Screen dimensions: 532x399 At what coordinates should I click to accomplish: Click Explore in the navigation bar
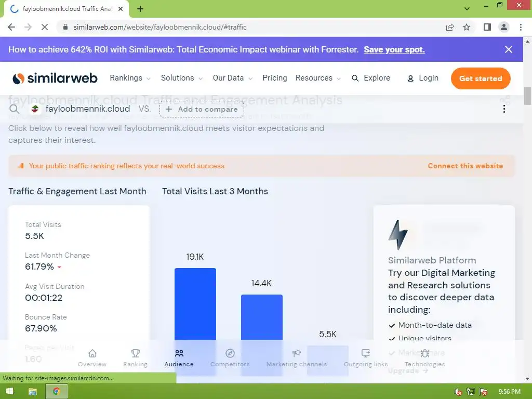[x=377, y=78]
